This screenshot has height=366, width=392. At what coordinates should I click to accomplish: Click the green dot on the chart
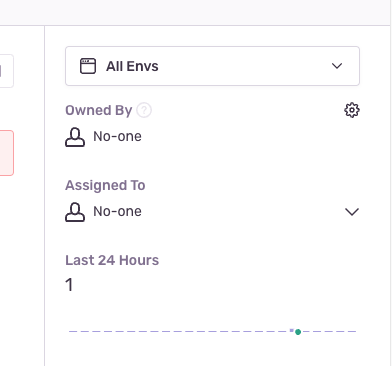pyautogui.click(x=298, y=332)
